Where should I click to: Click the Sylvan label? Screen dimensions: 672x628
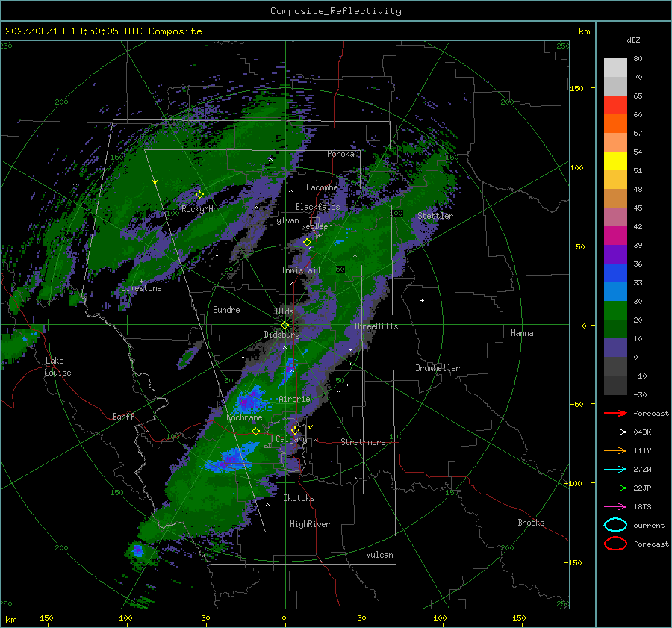[285, 220]
